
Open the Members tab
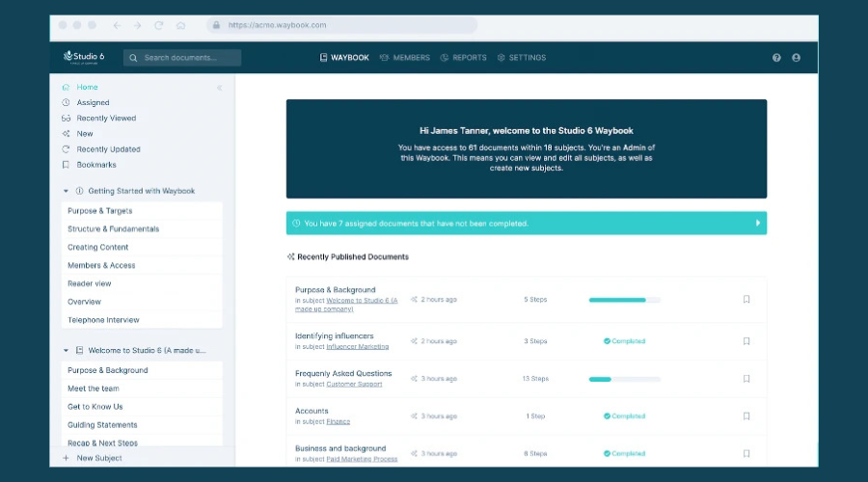405,58
